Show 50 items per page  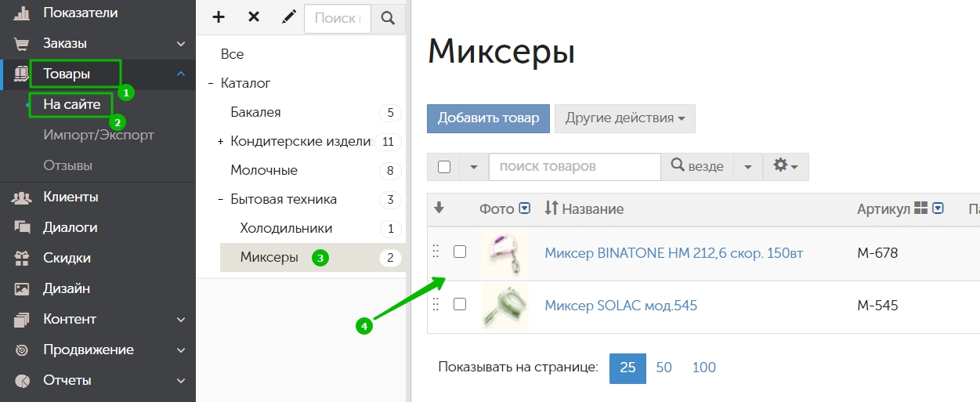coord(664,368)
